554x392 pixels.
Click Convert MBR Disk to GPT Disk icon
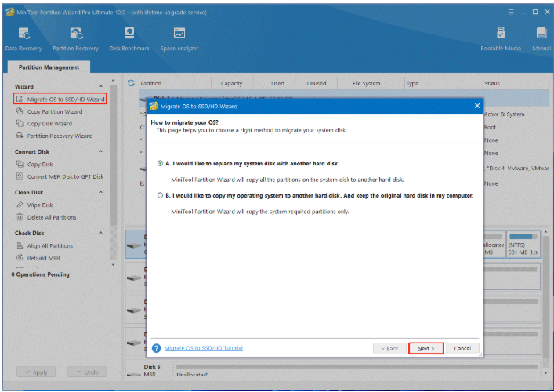point(20,176)
